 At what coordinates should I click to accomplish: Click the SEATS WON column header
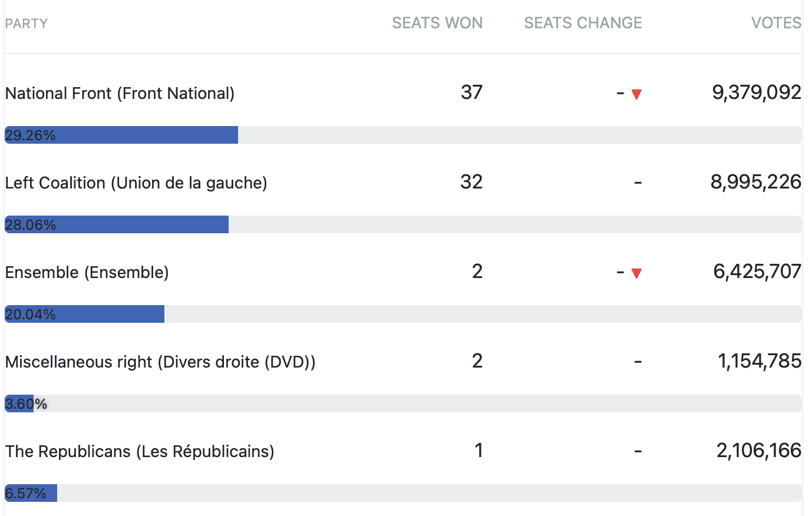click(x=437, y=23)
